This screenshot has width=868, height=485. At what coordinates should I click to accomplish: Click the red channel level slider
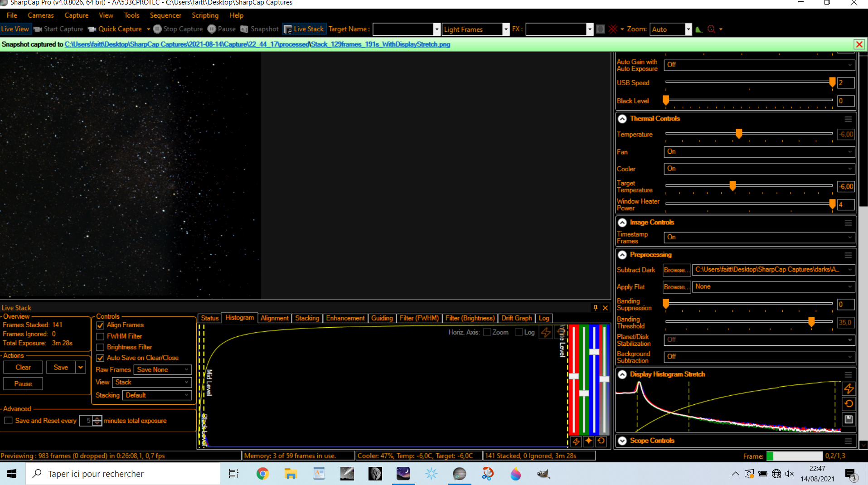click(x=574, y=376)
